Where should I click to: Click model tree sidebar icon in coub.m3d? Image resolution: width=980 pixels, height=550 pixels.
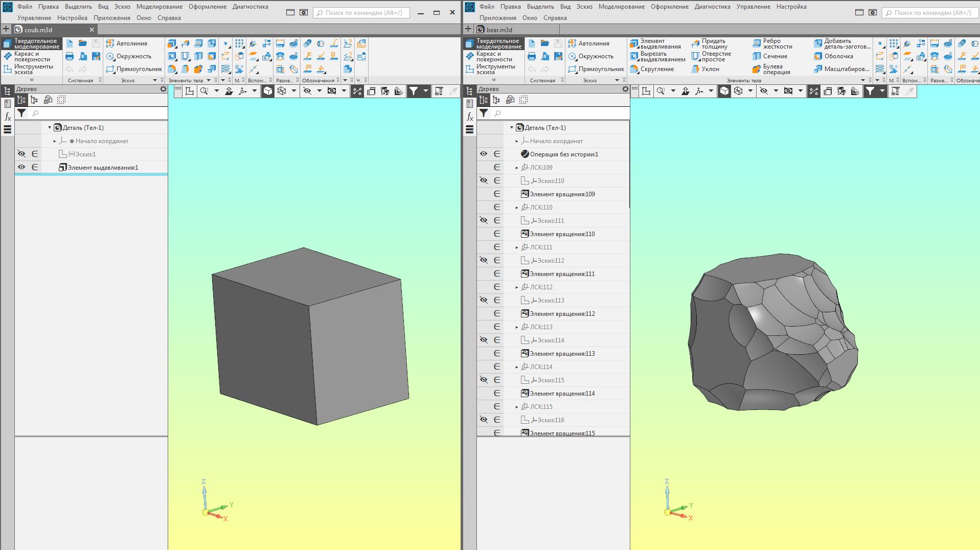point(8,91)
